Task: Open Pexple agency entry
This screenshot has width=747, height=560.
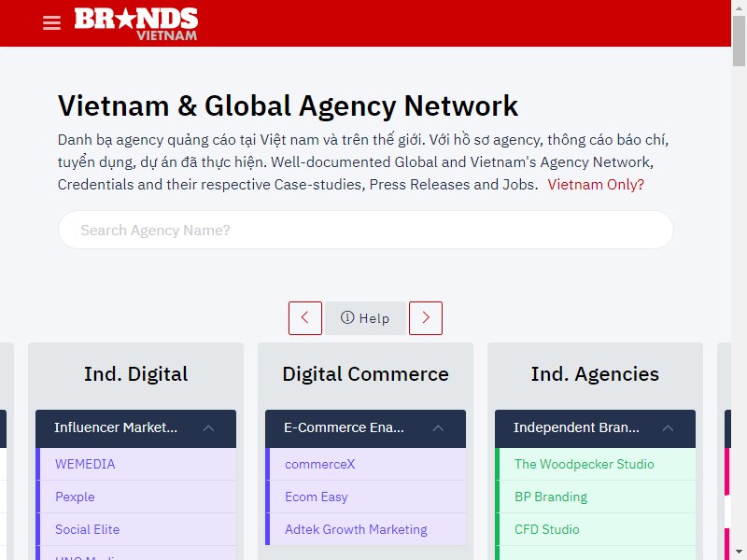Action: tap(135, 497)
